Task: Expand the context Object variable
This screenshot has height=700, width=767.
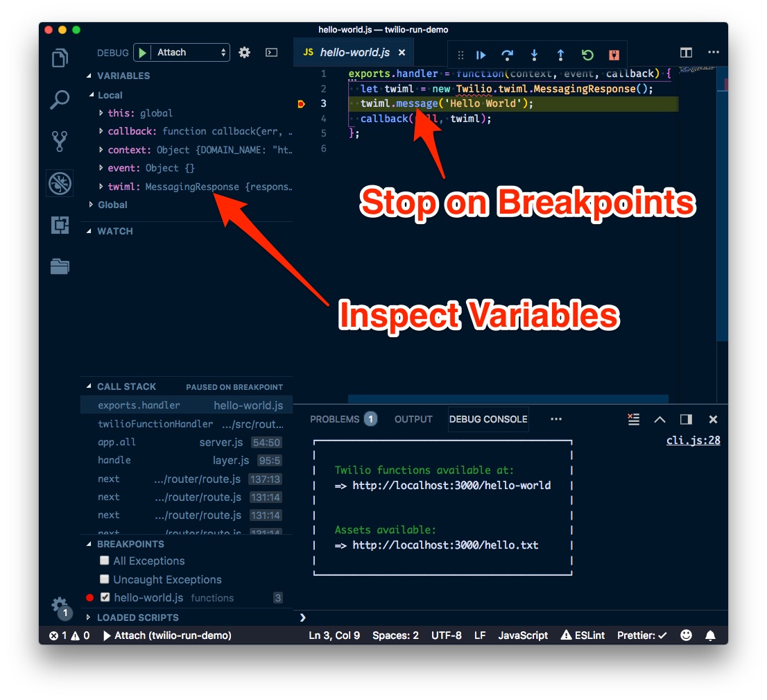Action: click(x=101, y=150)
